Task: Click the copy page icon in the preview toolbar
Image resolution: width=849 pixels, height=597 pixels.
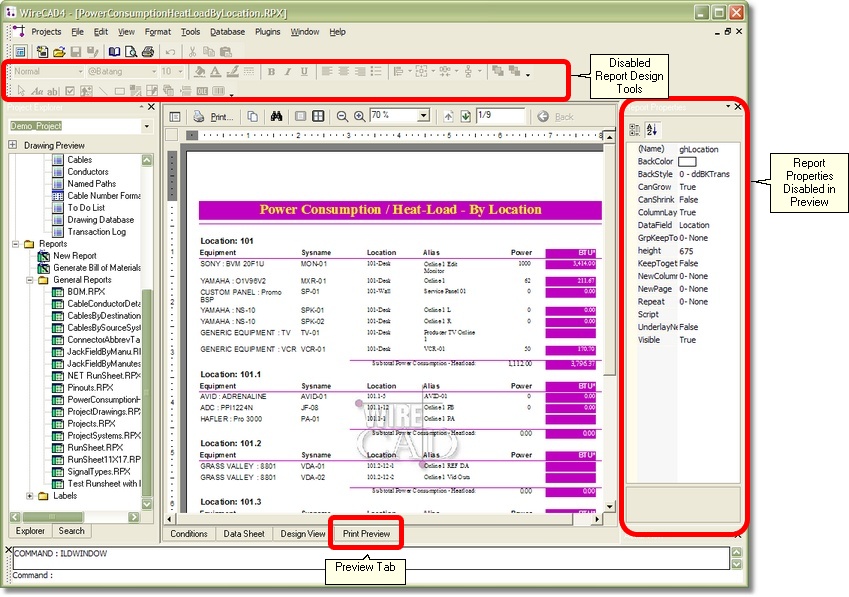Action: point(252,116)
